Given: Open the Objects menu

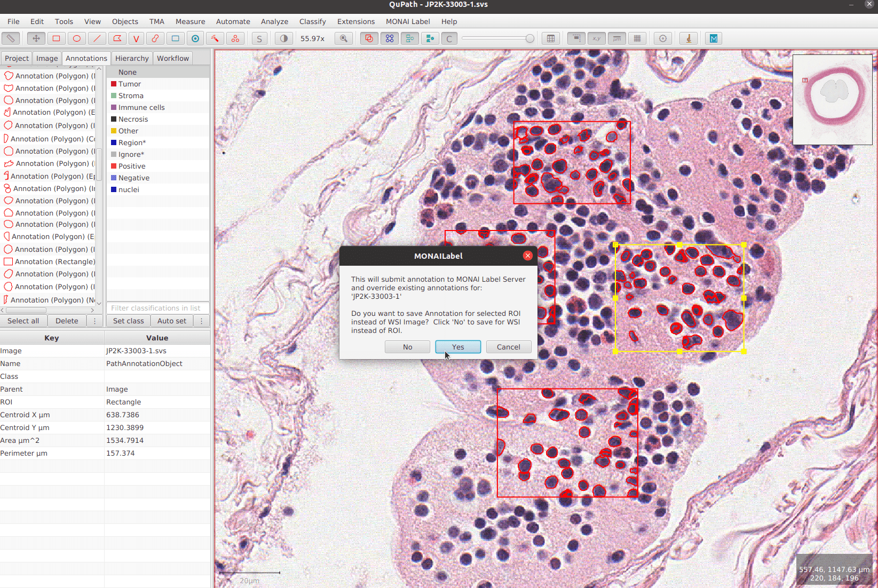Looking at the screenshot, I should 125,21.
